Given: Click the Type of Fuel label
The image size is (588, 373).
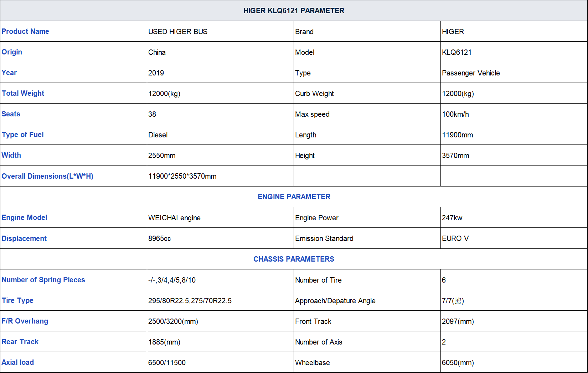Looking at the screenshot, I should coord(23,135).
